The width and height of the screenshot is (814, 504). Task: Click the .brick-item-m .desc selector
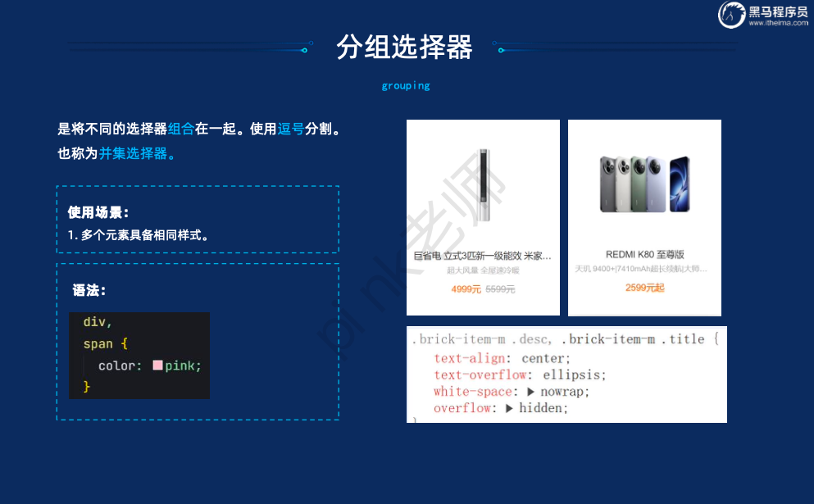(x=481, y=339)
